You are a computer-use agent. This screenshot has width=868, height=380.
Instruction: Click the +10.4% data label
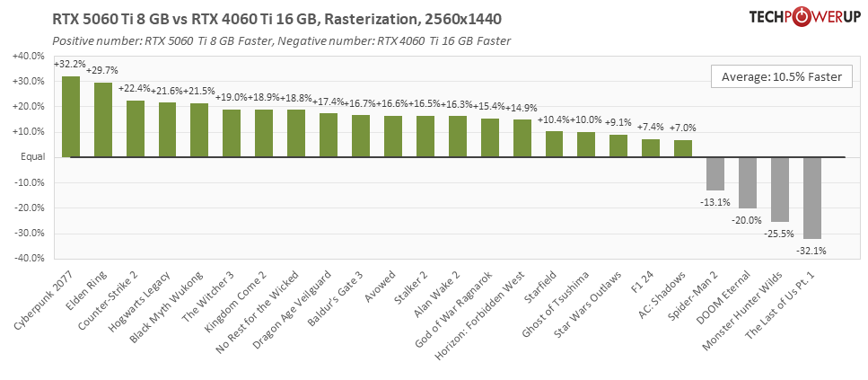click(554, 119)
